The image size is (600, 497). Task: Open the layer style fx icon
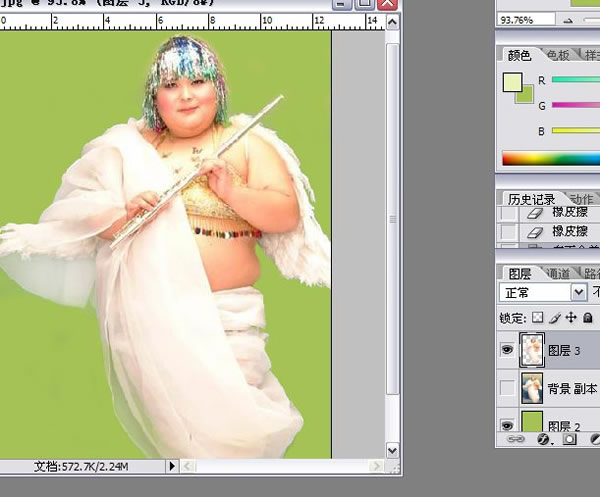[544, 439]
